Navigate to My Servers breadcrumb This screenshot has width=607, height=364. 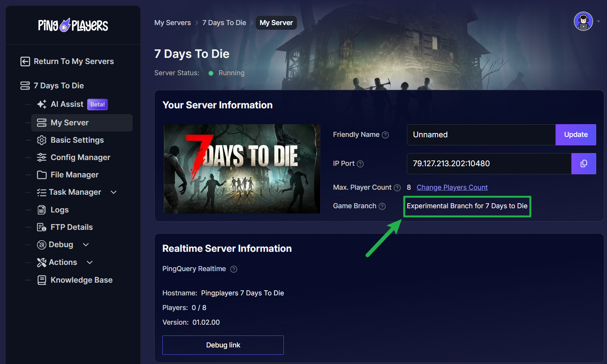click(172, 23)
